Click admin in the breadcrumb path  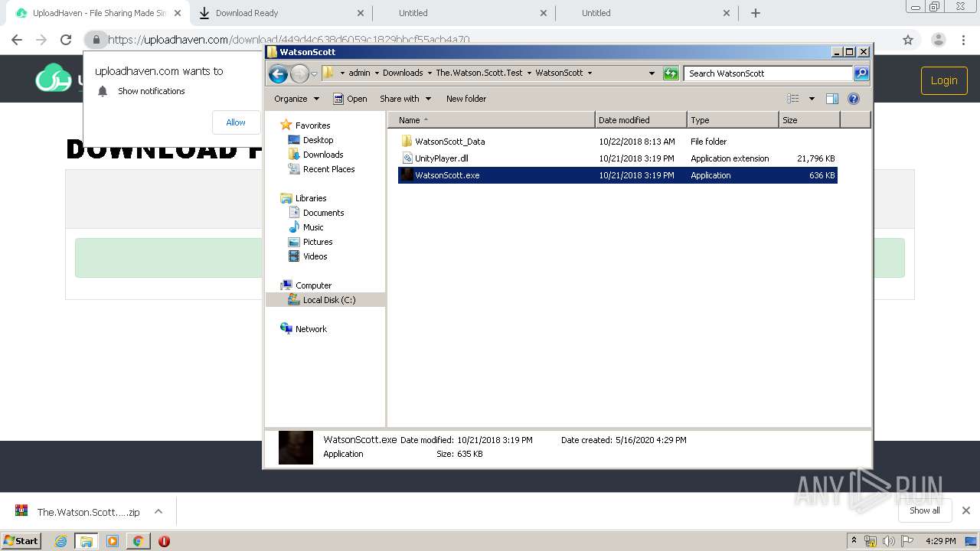(359, 73)
